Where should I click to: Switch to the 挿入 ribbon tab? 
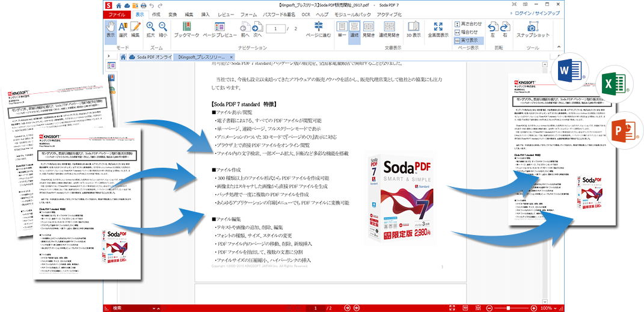coord(205,14)
